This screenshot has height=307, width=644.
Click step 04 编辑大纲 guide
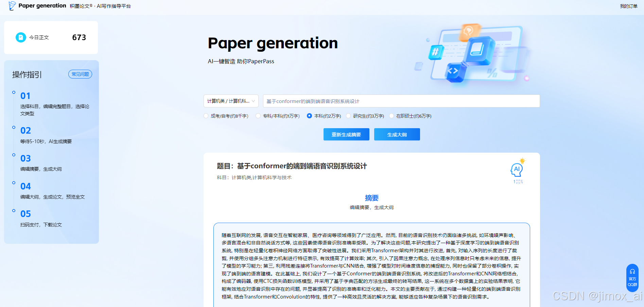tap(52, 197)
